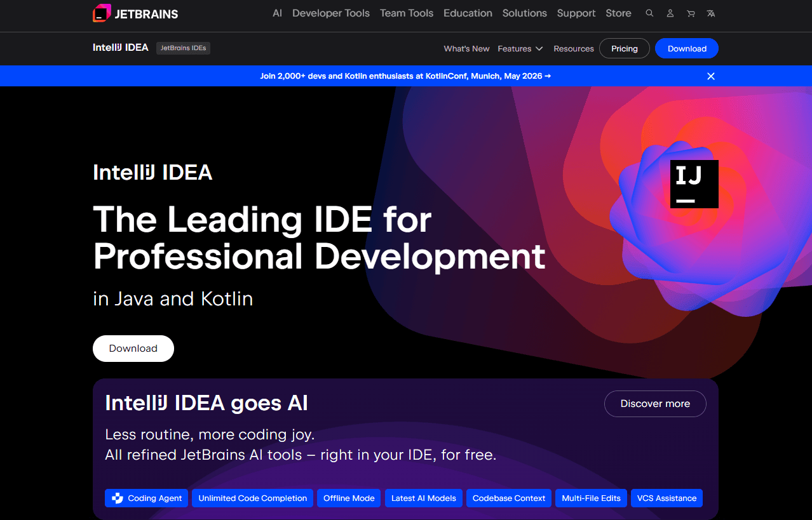Select the Latest AI Models tag
Screen dimensions: 812x520
coord(424,498)
